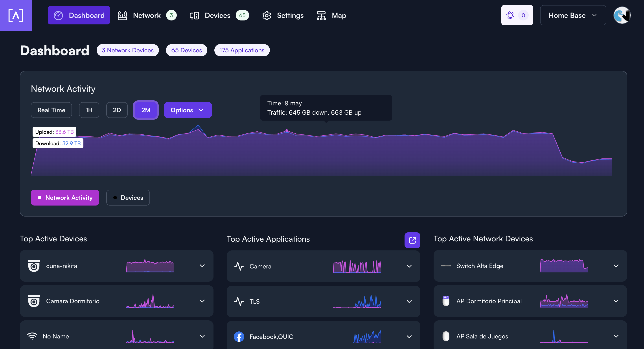
Task: Click the bracketed A logo icon
Action: coord(16,15)
